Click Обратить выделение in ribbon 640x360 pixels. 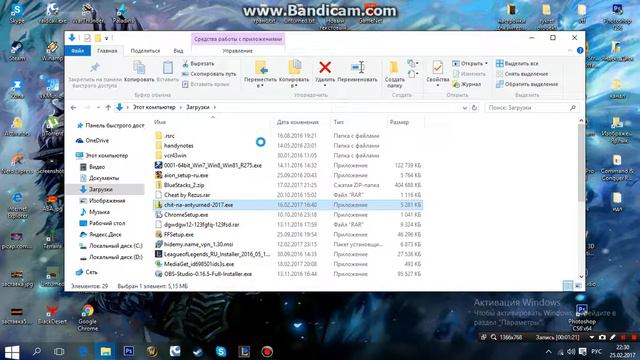527,84
